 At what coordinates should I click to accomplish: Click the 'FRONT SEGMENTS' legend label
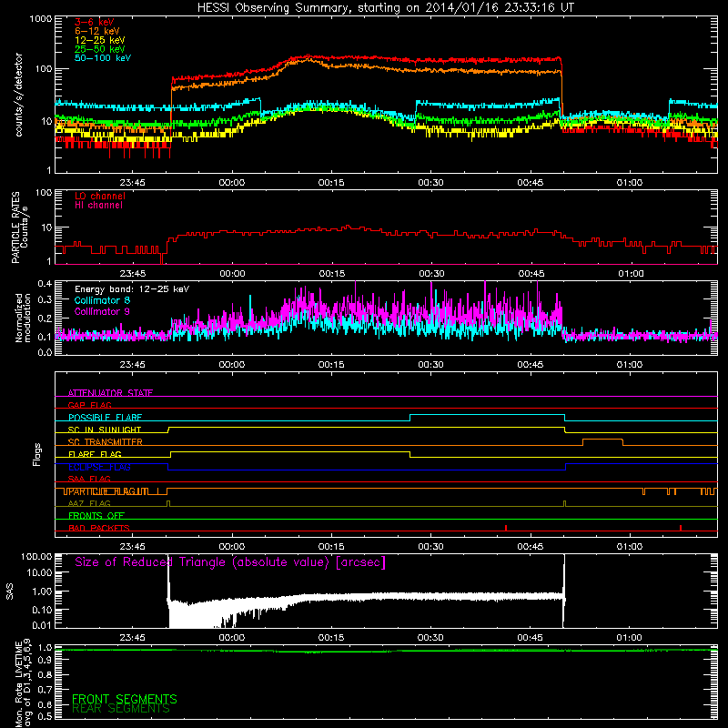coord(125,699)
